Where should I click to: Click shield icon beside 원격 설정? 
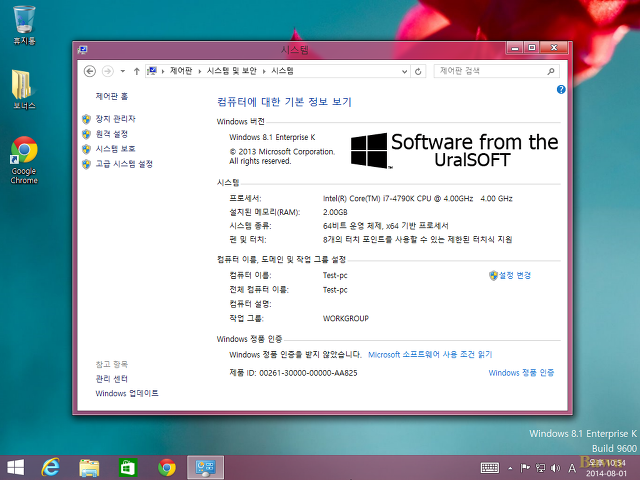pyautogui.click(x=86, y=134)
